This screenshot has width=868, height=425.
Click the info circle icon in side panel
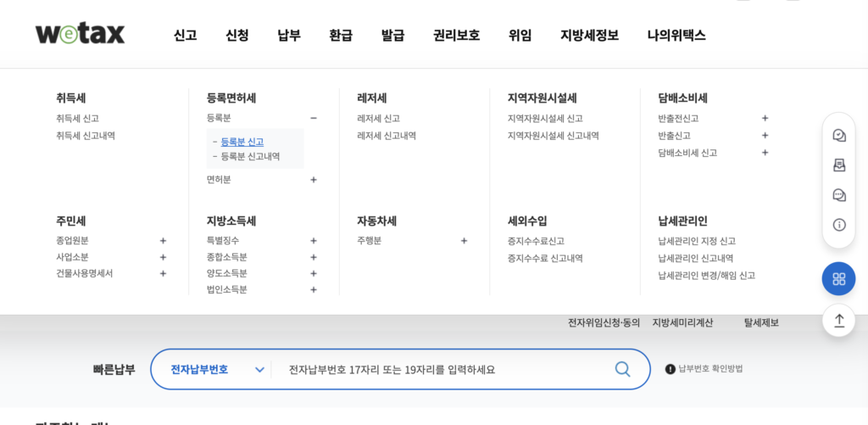[839, 225]
